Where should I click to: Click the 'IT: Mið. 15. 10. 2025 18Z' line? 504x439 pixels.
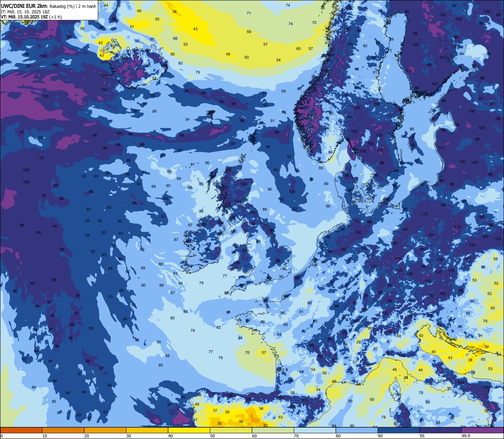click(25, 11)
